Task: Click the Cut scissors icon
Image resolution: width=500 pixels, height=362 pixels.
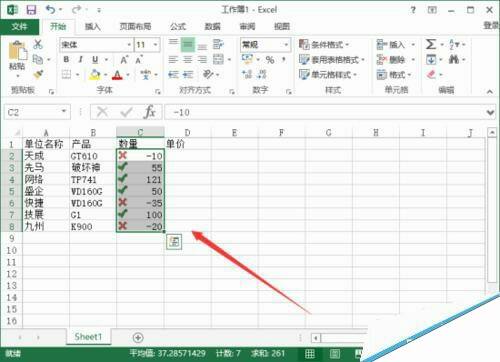Action: 38,44
